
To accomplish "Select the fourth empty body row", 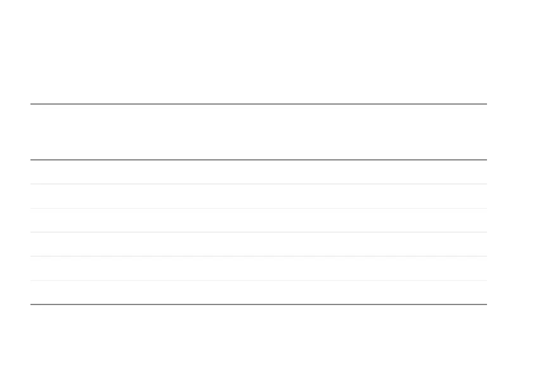I will point(259,244).
